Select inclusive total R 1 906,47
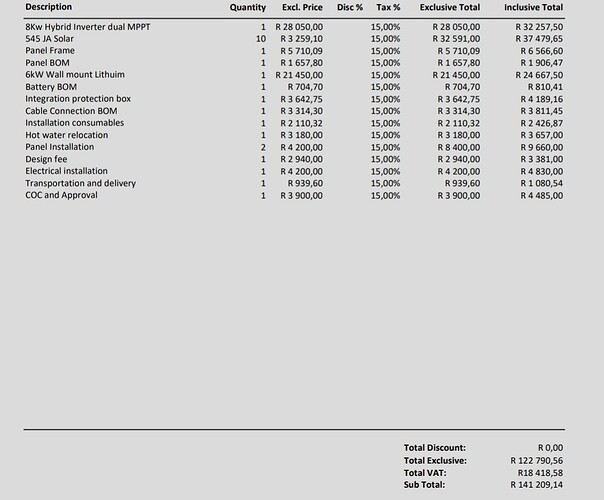This screenshot has width=604, height=500. (x=542, y=63)
